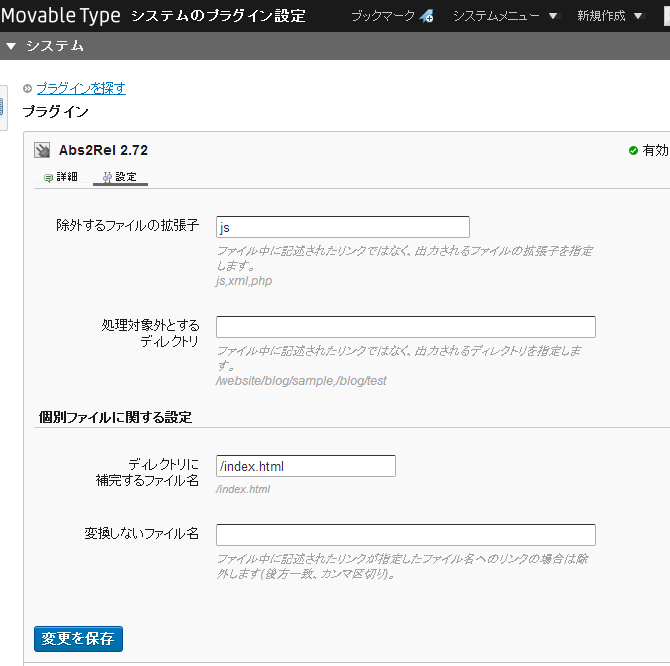Screen dimensions: 670x666
Task: Open the システムメニュー dropdown
Action: click(x=505, y=16)
